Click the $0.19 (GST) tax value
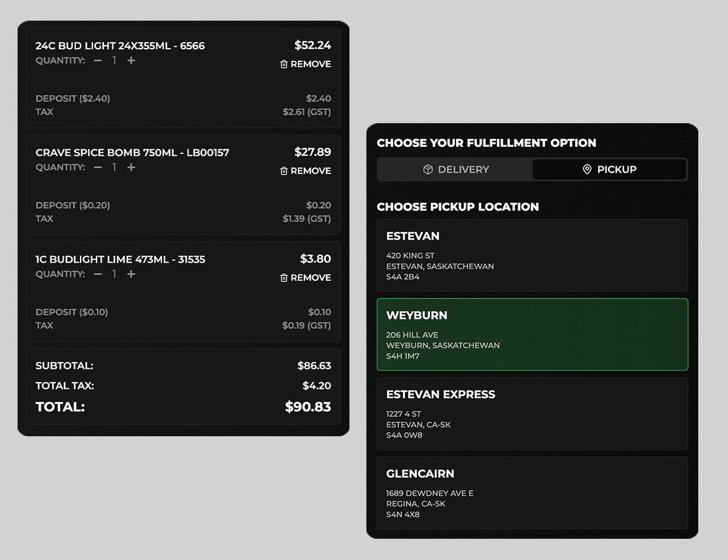This screenshot has height=560, width=728. [307, 325]
